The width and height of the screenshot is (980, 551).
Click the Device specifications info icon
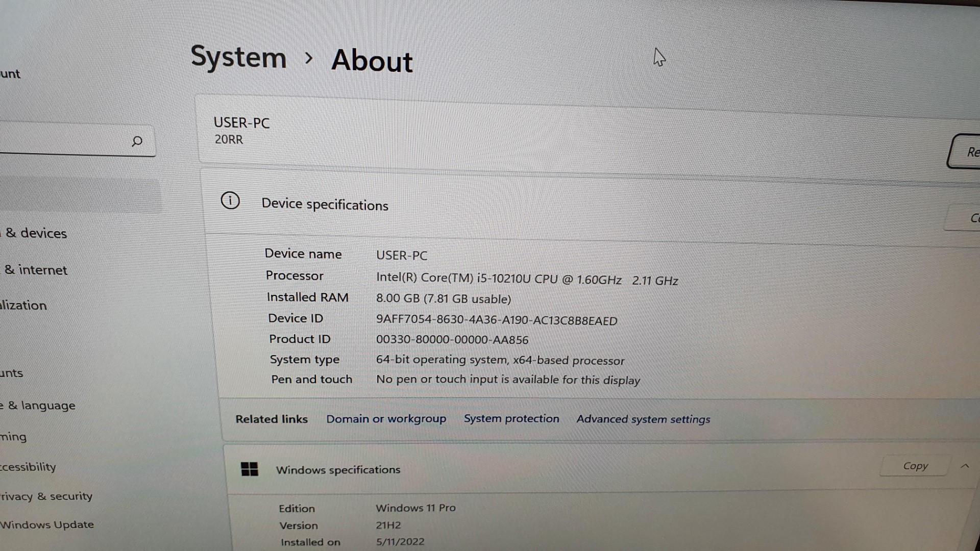point(230,201)
